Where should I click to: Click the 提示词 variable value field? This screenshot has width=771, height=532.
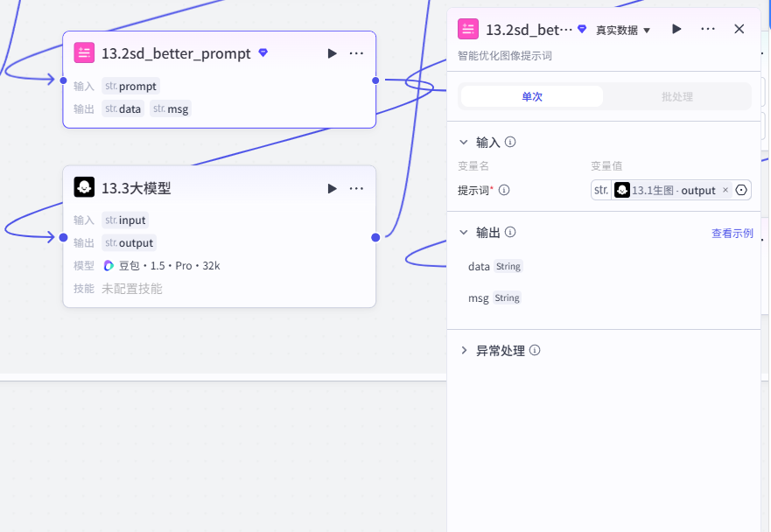click(x=670, y=190)
